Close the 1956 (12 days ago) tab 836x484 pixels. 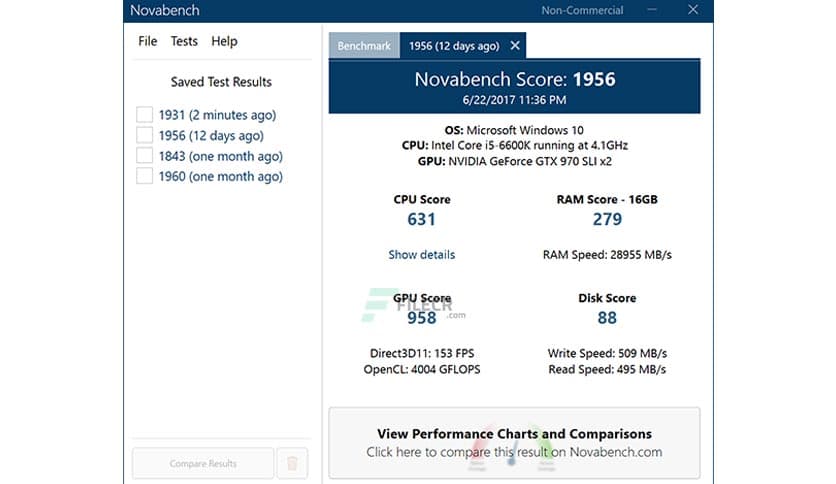(515, 46)
